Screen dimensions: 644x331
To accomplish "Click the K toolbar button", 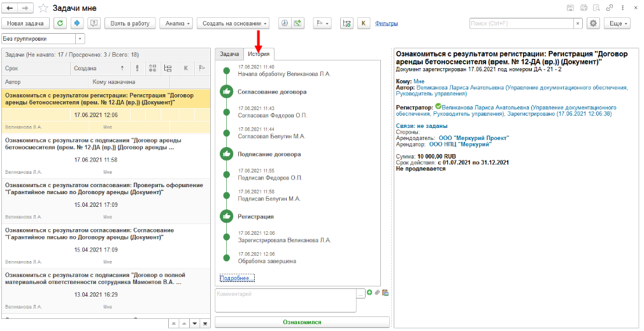I will pos(364,24).
